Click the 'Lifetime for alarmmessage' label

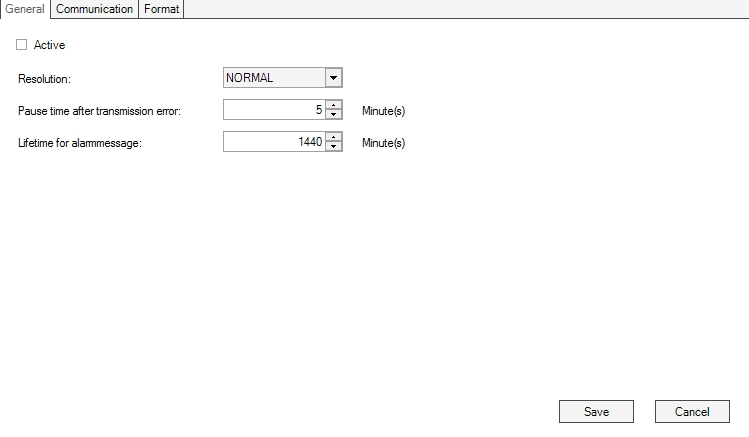tap(80, 143)
